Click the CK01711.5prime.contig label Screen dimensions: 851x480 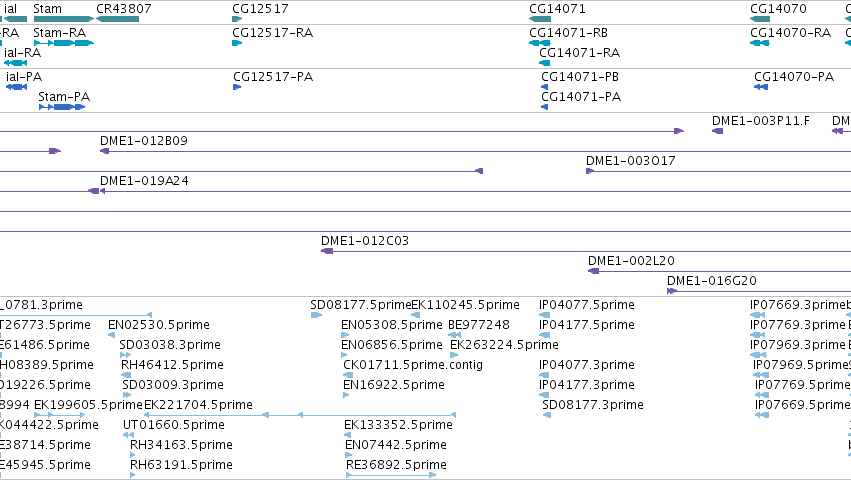tap(413, 364)
